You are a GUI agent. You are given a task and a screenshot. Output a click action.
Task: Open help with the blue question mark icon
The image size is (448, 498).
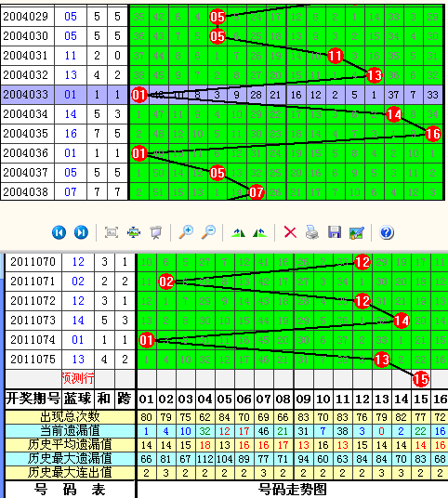[x=387, y=232]
